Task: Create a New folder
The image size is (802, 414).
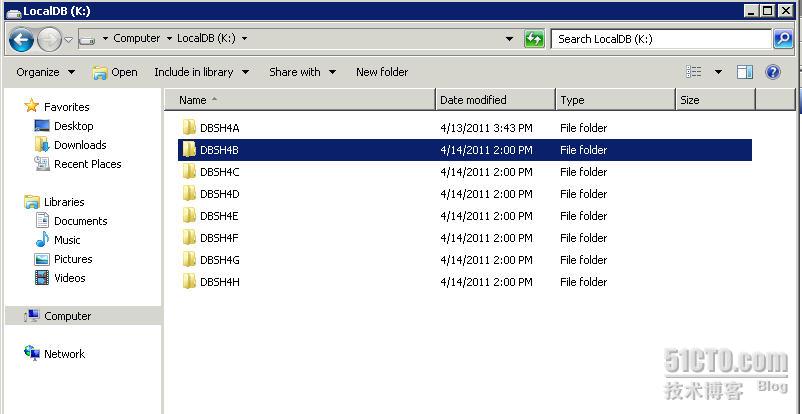Action: coord(382,72)
